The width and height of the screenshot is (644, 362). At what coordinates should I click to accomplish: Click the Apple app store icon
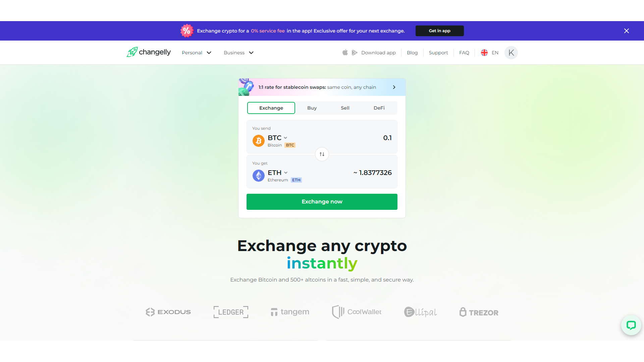tap(345, 53)
